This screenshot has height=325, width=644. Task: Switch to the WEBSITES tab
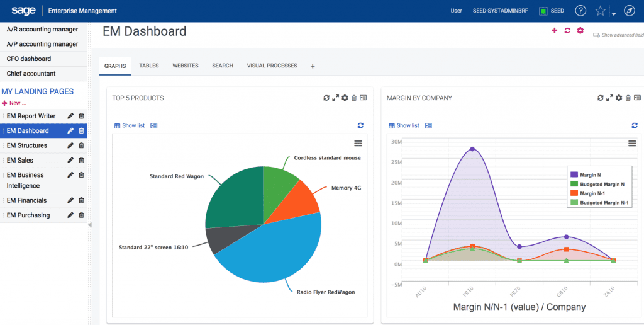coord(186,66)
